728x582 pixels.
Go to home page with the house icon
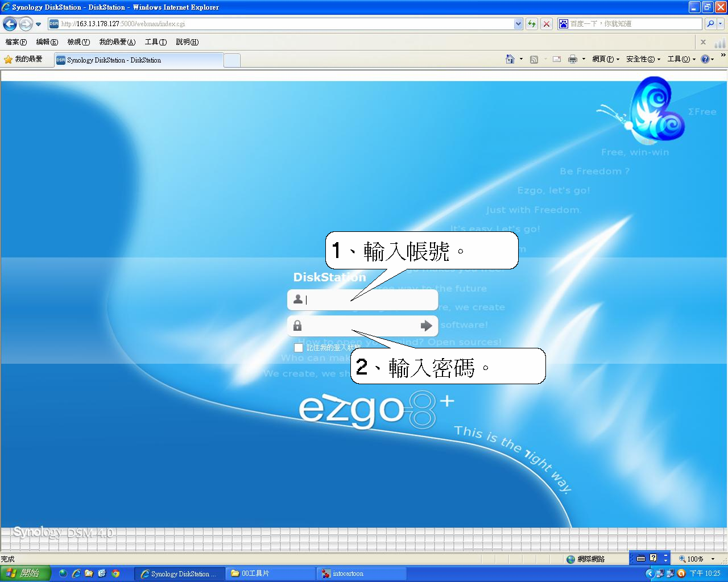coord(510,59)
